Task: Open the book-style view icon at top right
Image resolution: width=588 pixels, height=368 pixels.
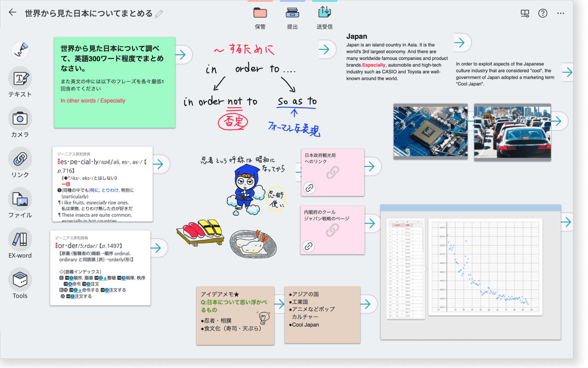Action: pos(525,13)
